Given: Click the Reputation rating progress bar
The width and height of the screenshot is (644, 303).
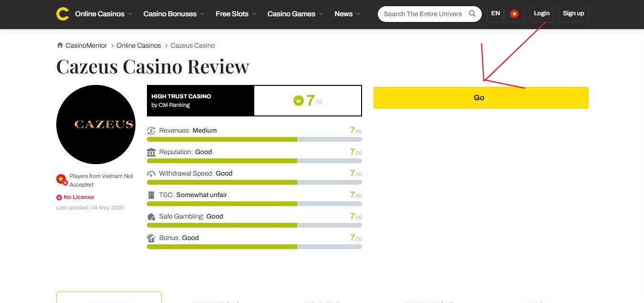Looking at the screenshot, I should click(x=254, y=161).
